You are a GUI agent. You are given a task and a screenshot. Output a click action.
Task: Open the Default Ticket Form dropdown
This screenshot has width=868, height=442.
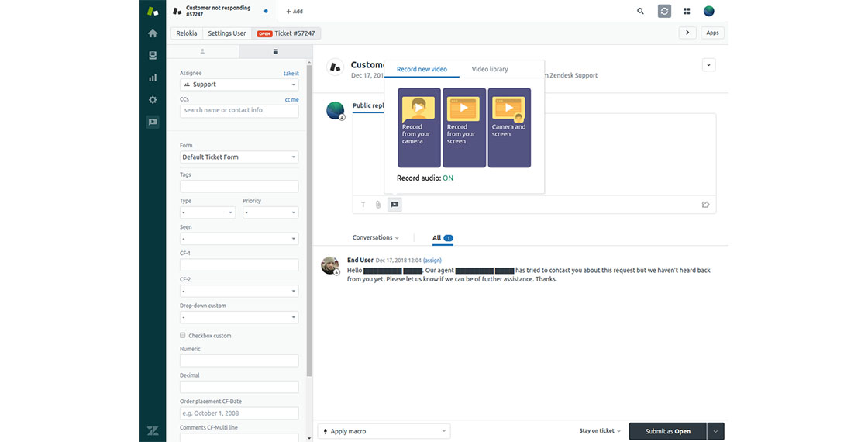[239, 157]
